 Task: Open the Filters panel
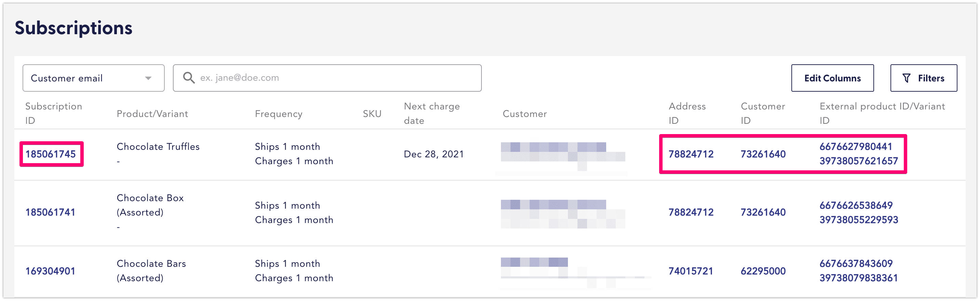tap(924, 78)
